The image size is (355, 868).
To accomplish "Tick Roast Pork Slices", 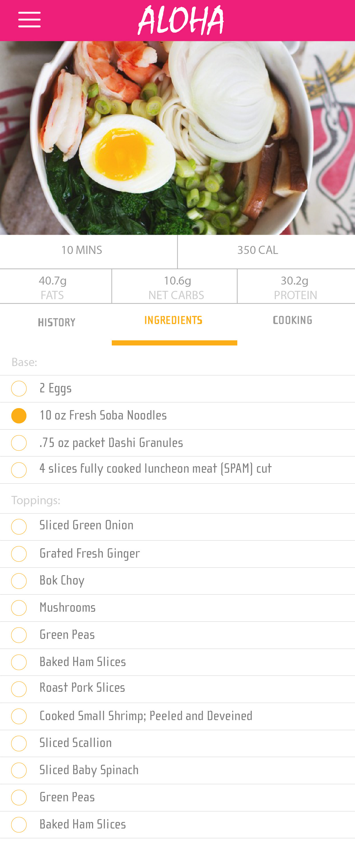I will click(19, 689).
